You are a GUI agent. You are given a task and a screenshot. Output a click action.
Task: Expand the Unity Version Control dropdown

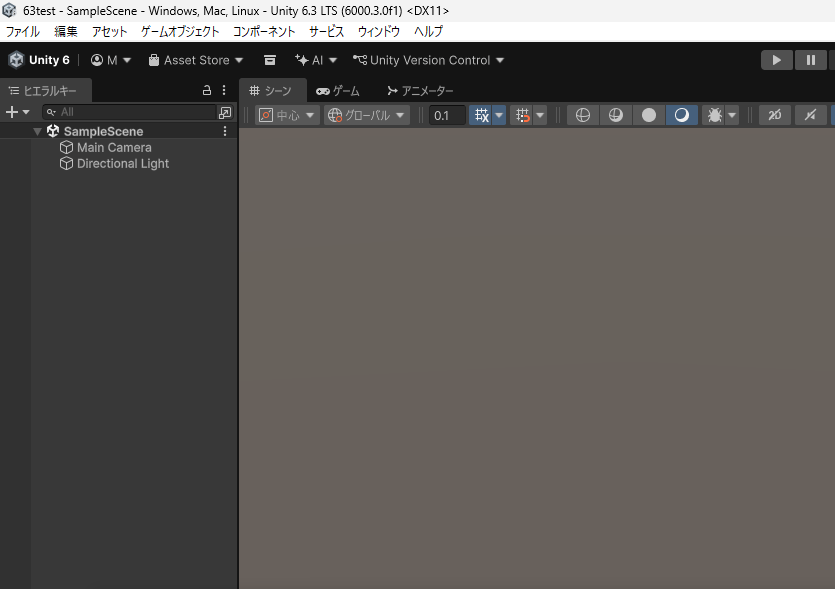pos(429,60)
